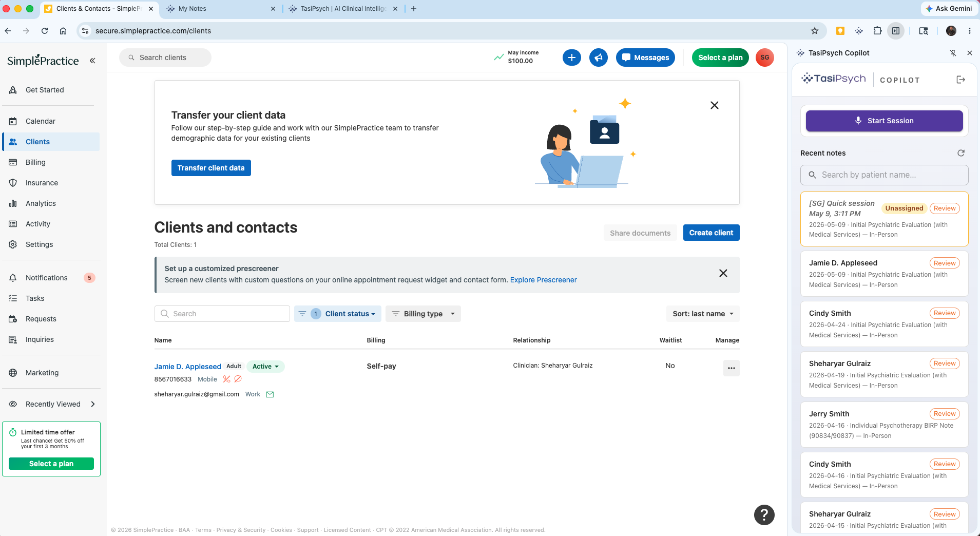Switch to the TasiPsych AI Clinical browser tab
This screenshot has height=536, width=980.
343,9
